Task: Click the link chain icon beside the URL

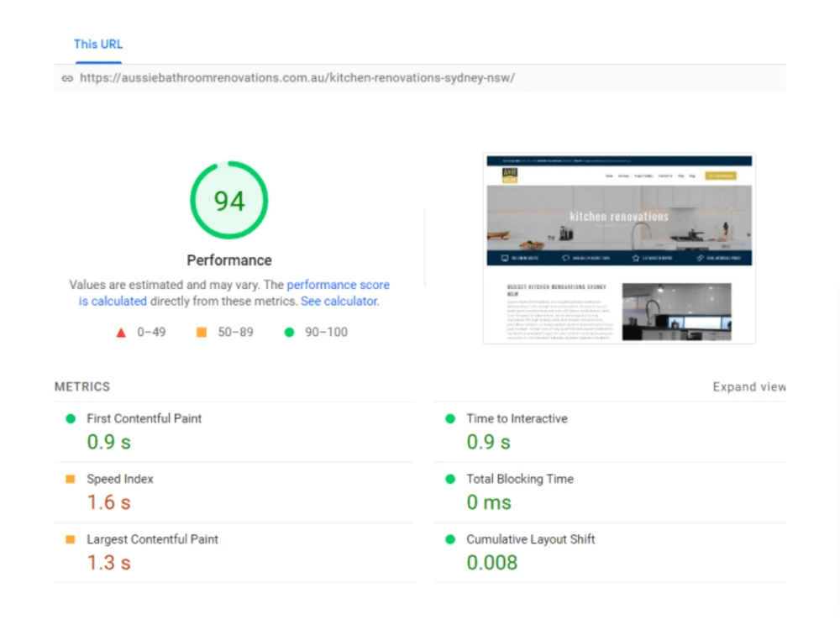Action: tap(67, 78)
